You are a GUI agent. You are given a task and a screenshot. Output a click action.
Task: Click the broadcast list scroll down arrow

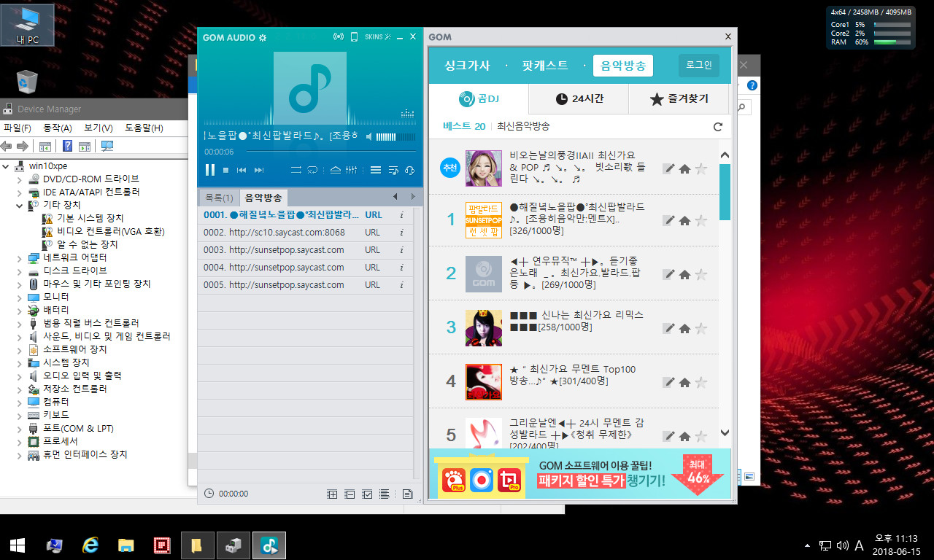[x=725, y=433]
